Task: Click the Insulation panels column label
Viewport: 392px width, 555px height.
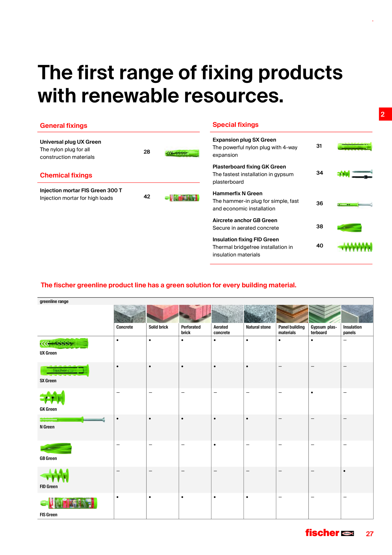Action: pos(352,330)
